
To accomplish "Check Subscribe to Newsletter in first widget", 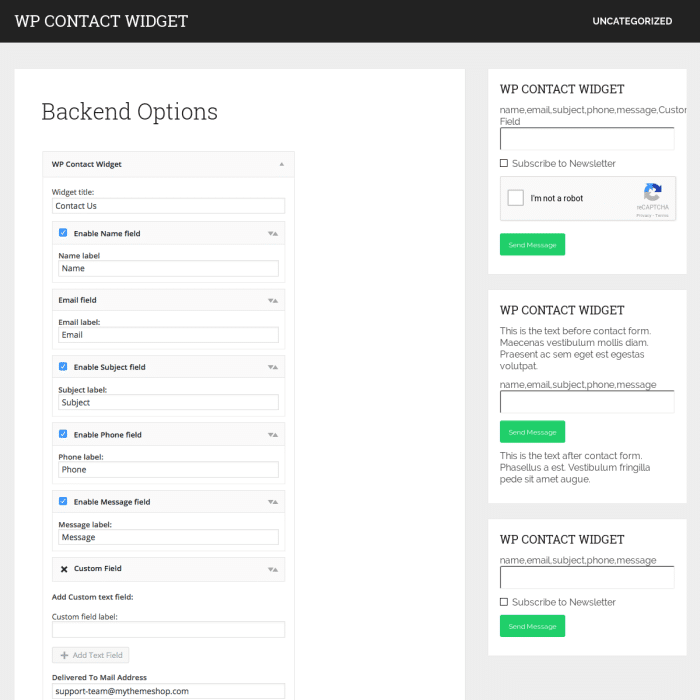I will (x=504, y=163).
